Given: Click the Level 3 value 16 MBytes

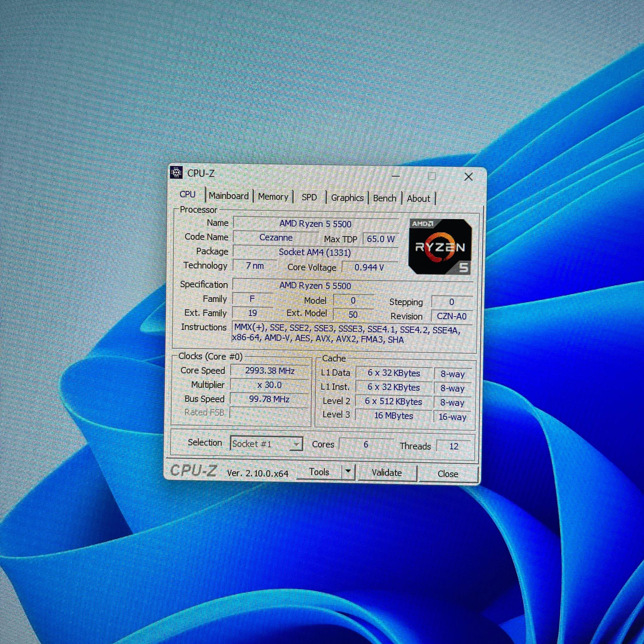Looking at the screenshot, I should click(393, 416).
